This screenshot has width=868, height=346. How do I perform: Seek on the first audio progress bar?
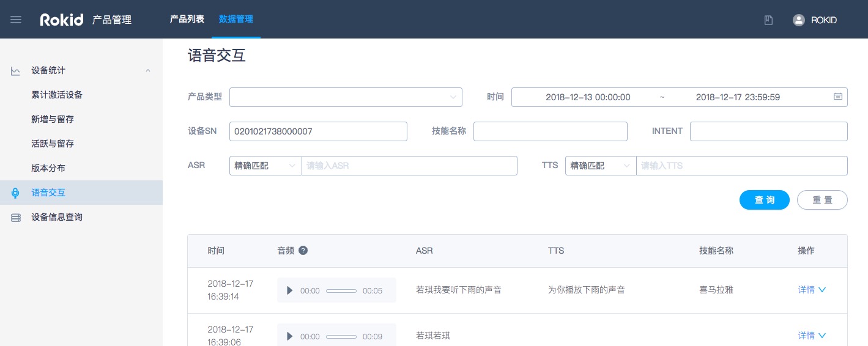(341, 291)
